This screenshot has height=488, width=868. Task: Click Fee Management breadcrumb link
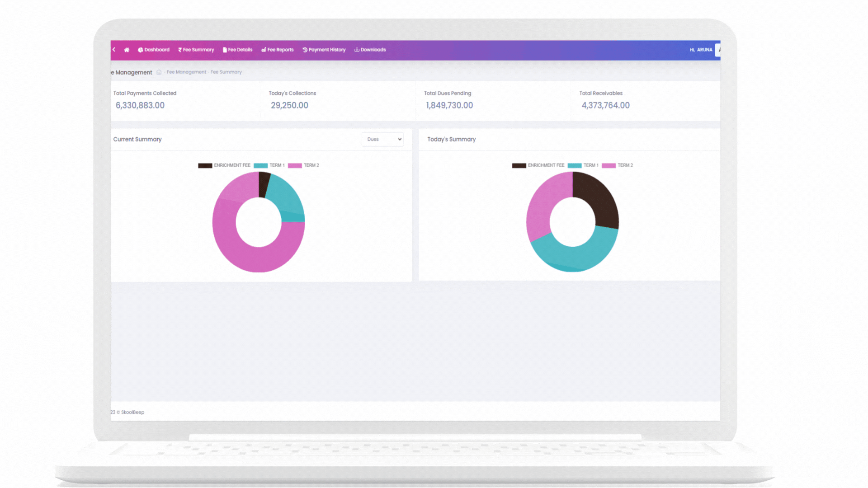[186, 72]
